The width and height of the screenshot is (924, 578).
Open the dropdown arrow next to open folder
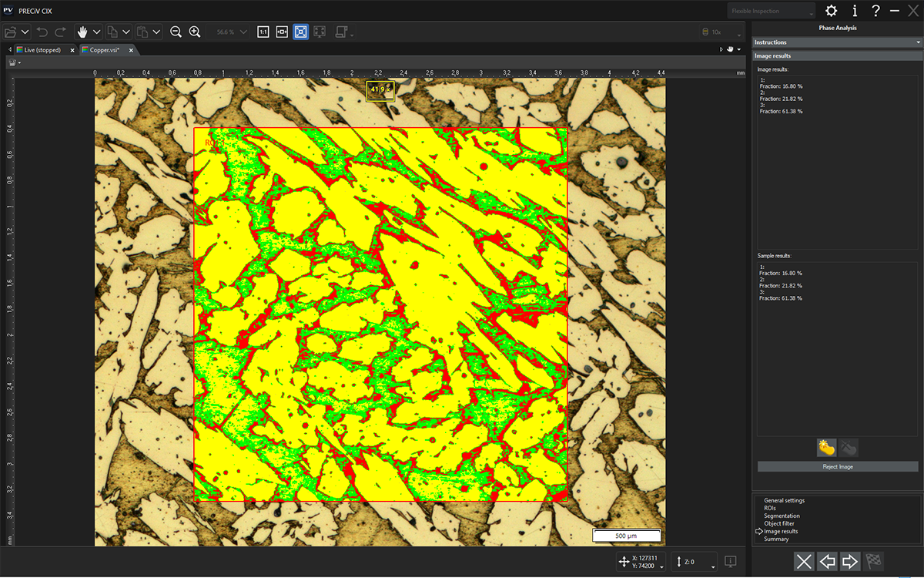click(x=26, y=32)
